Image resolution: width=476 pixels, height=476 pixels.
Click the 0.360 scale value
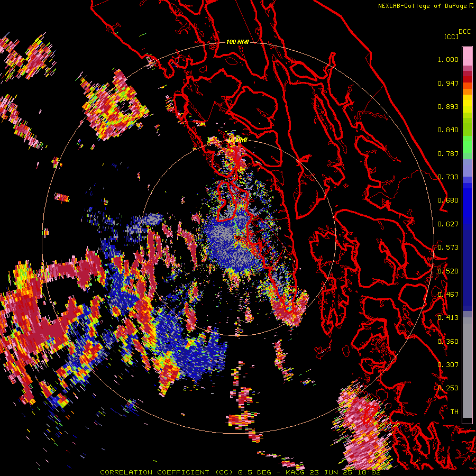pos(448,341)
